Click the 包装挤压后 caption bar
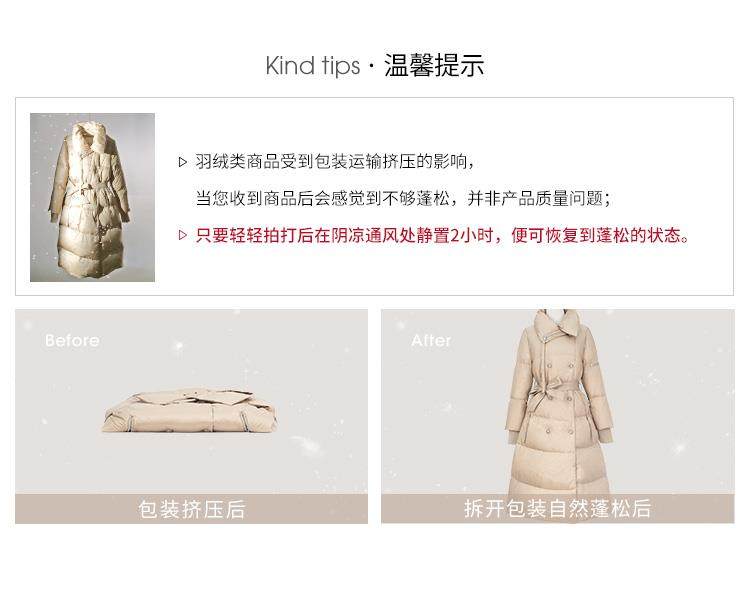Screen dimensions: 750x590 click(191, 509)
